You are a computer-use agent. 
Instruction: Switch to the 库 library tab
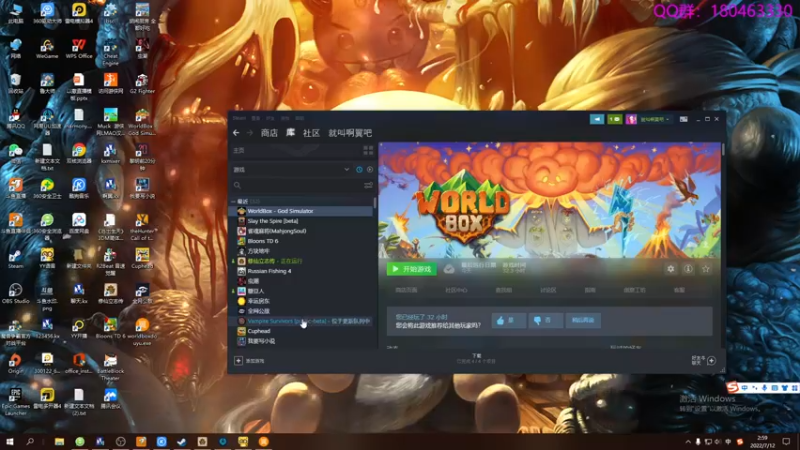coord(290,133)
